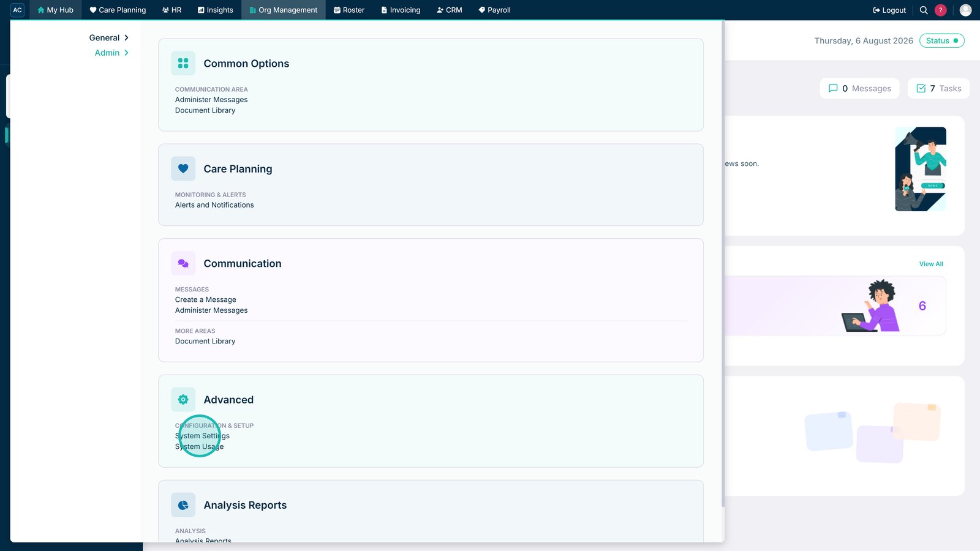This screenshot has height=551, width=980.
Task: Expand the General menu chevron
Action: 126,37
